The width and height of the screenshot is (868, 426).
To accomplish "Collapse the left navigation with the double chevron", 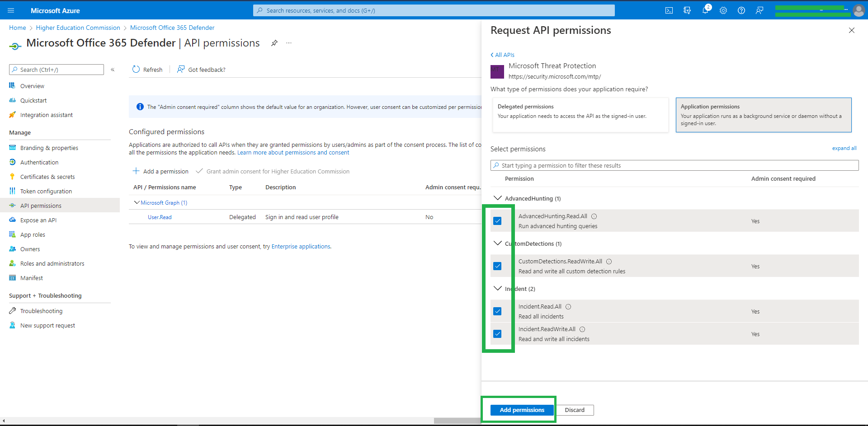I will (x=113, y=70).
